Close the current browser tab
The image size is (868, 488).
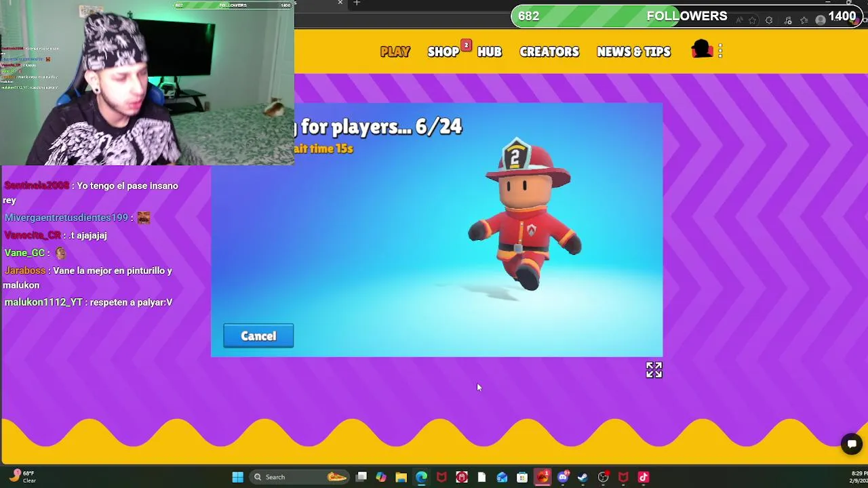[x=340, y=3]
